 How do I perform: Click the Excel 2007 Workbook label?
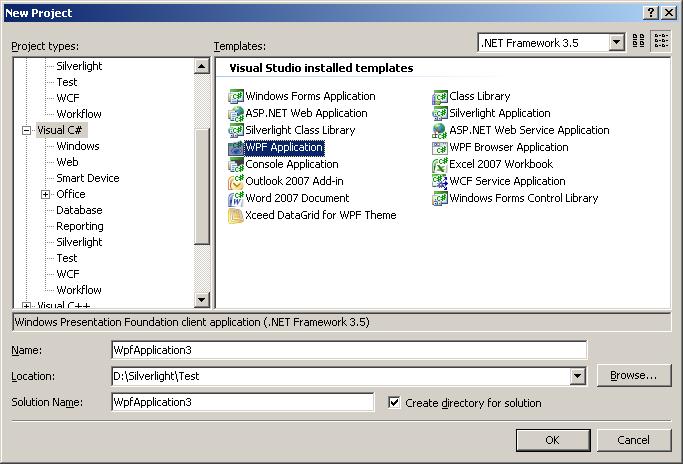point(501,164)
